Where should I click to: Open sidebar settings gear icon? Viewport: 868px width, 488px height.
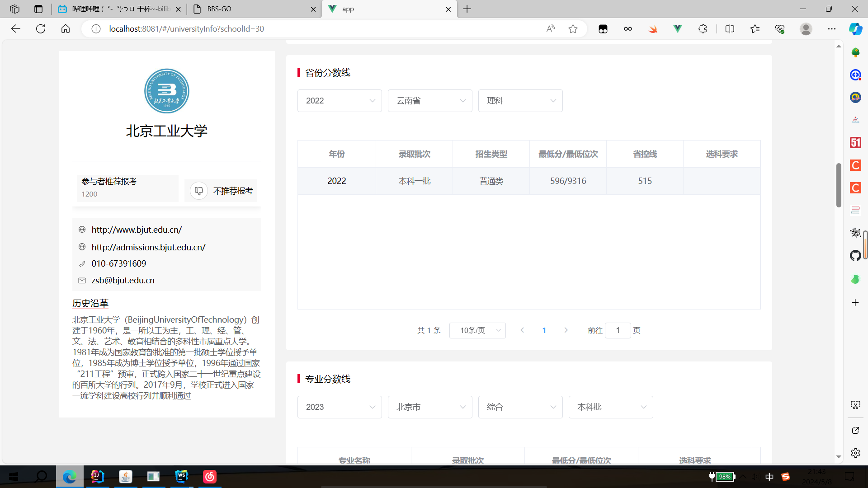[855, 453]
